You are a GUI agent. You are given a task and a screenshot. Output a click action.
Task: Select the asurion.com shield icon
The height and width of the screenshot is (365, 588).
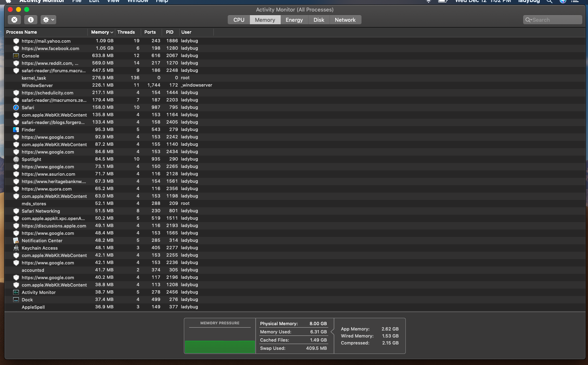(16, 174)
